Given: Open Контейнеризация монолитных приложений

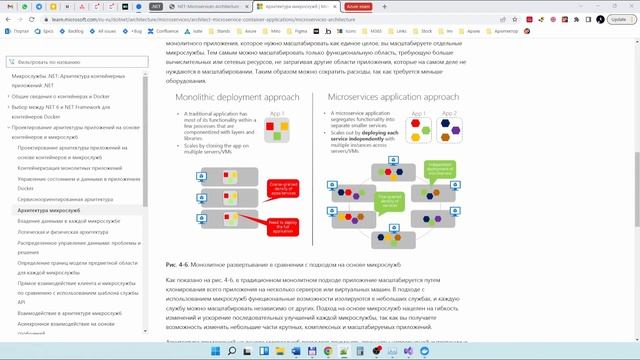Looking at the screenshot, I should (x=70, y=168).
